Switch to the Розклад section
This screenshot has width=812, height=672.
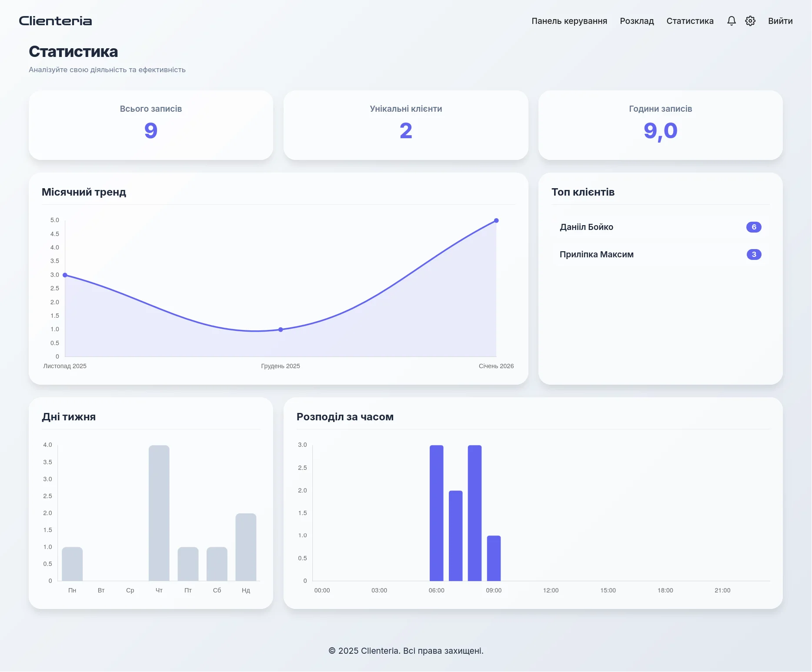[637, 20]
